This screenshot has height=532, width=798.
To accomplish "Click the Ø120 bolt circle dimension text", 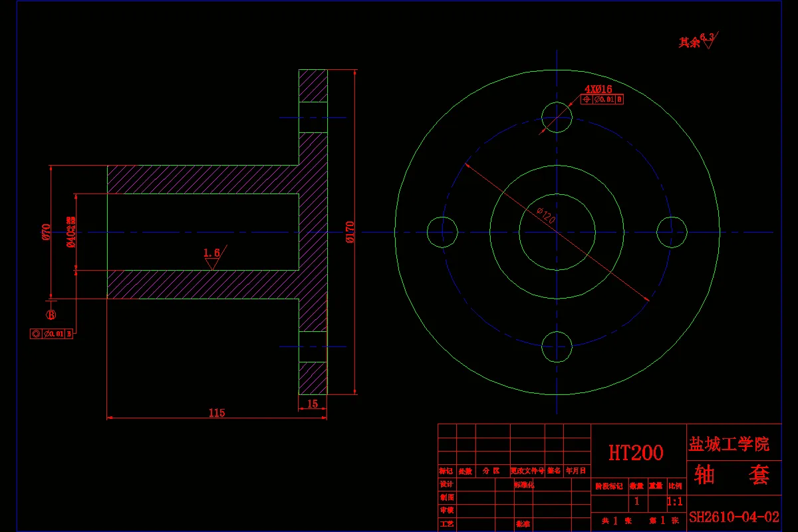I will pyautogui.click(x=546, y=216).
